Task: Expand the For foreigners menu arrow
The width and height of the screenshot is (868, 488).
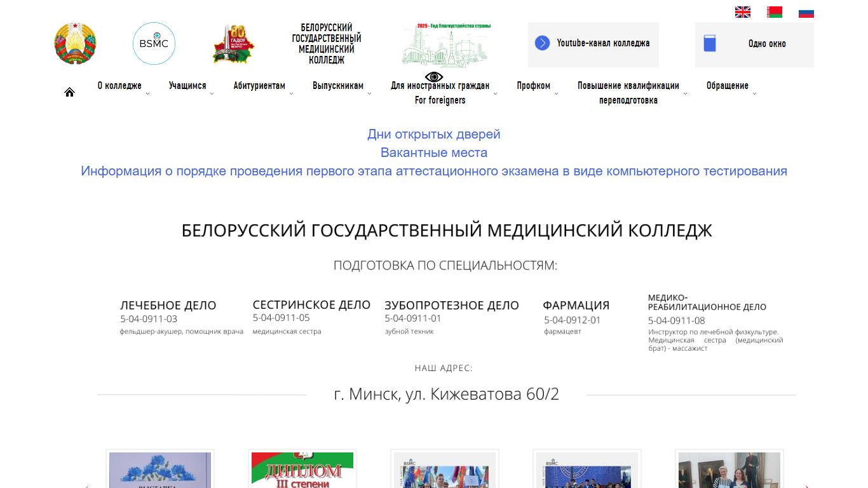Action: point(495,93)
